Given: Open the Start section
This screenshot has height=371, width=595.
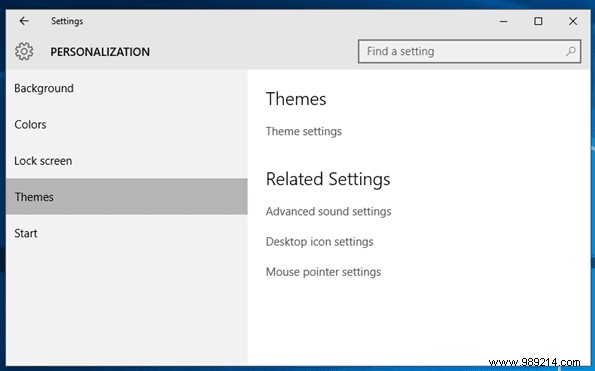Looking at the screenshot, I should [x=127, y=233].
